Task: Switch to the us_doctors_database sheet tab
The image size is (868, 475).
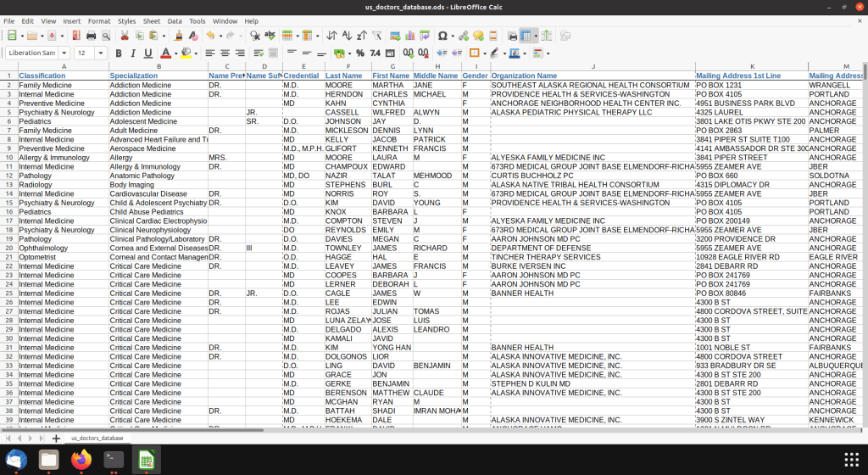Action: [97, 438]
